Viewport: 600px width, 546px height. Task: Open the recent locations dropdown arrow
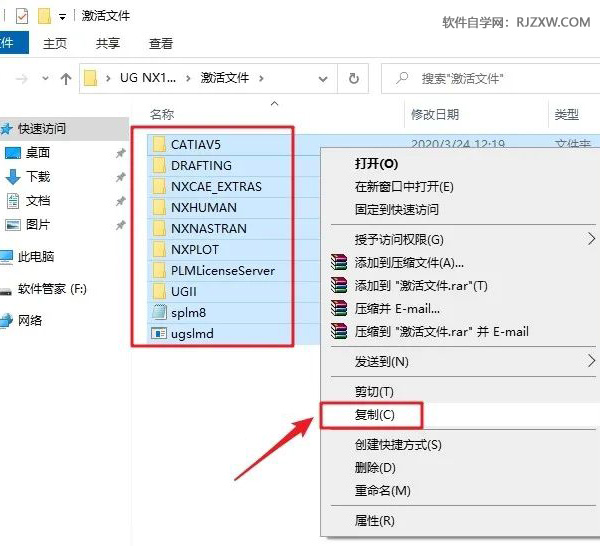coord(45,78)
